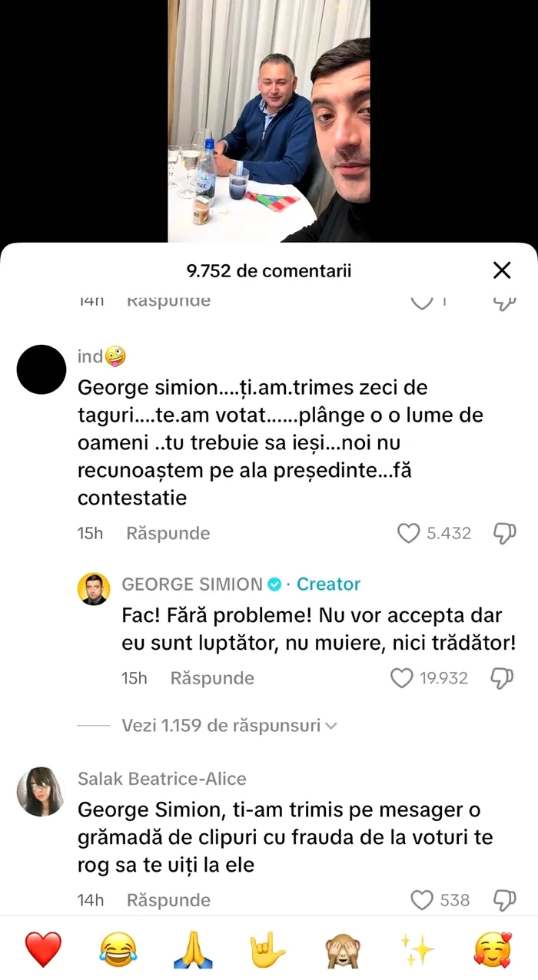Send the red heart emoji reaction
Screen dimensions: 538x980
[43, 950]
